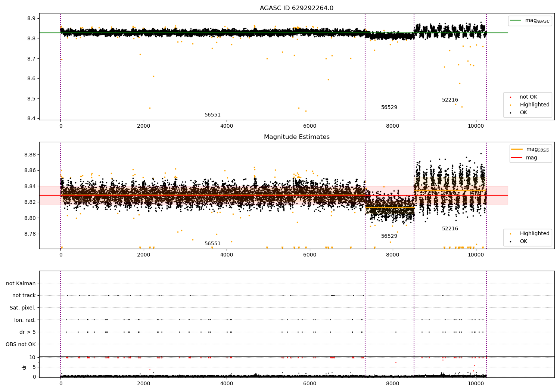Click obsid label 52216 in Magnitude Estimates plot

click(450, 229)
